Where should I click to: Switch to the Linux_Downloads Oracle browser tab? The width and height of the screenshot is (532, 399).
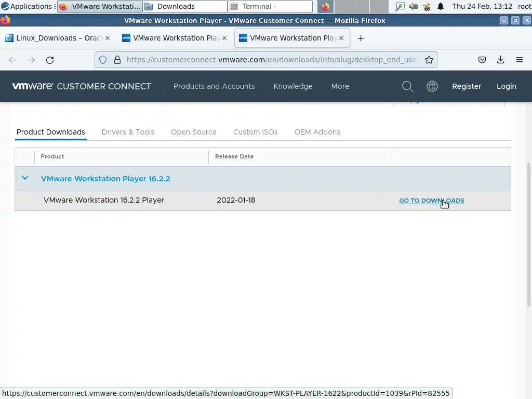tap(58, 38)
